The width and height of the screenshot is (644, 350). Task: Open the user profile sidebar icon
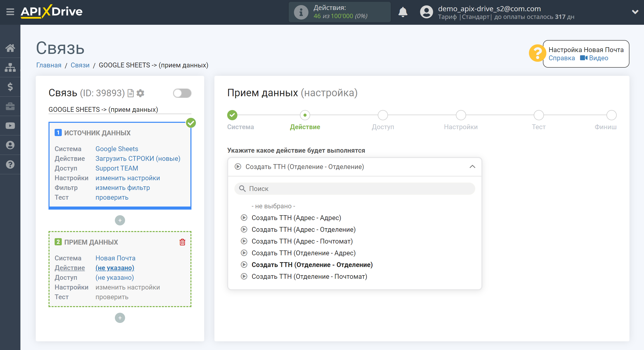coord(10,145)
